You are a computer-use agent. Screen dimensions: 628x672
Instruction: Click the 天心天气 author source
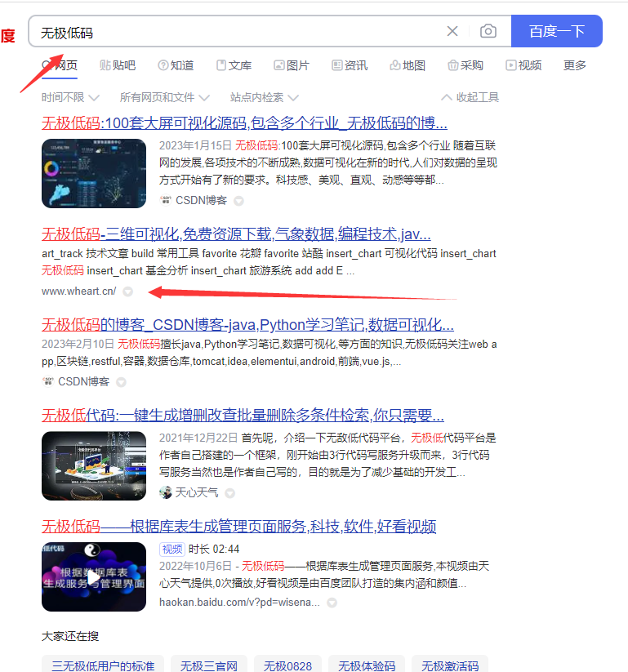click(197, 493)
